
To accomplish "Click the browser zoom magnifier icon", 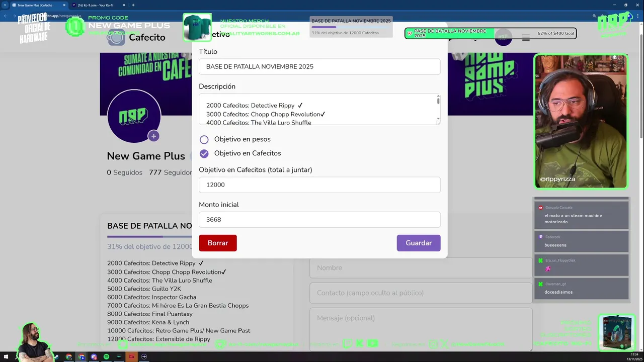I will tap(594, 16).
